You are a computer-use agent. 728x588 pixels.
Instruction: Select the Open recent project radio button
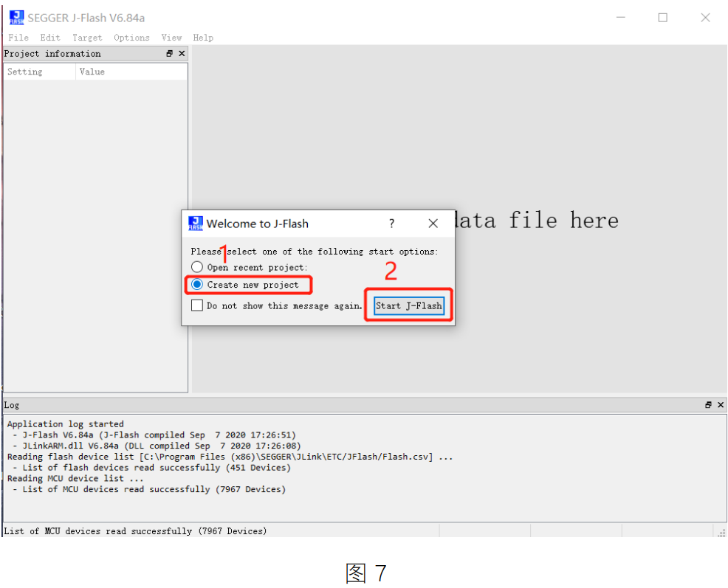pos(197,267)
